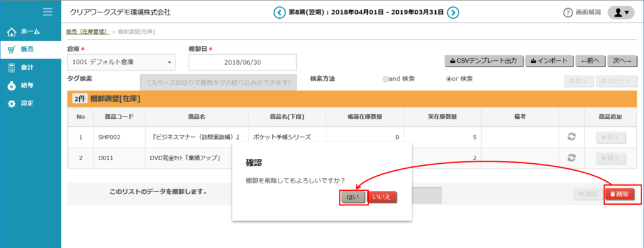644x248 pixels.
Task: Select the or 検索 radio button
Action: [x=448, y=79]
